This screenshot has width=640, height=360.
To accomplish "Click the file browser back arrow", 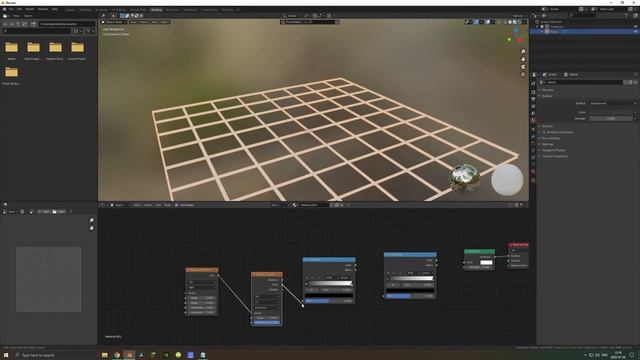I will point(4,24).
